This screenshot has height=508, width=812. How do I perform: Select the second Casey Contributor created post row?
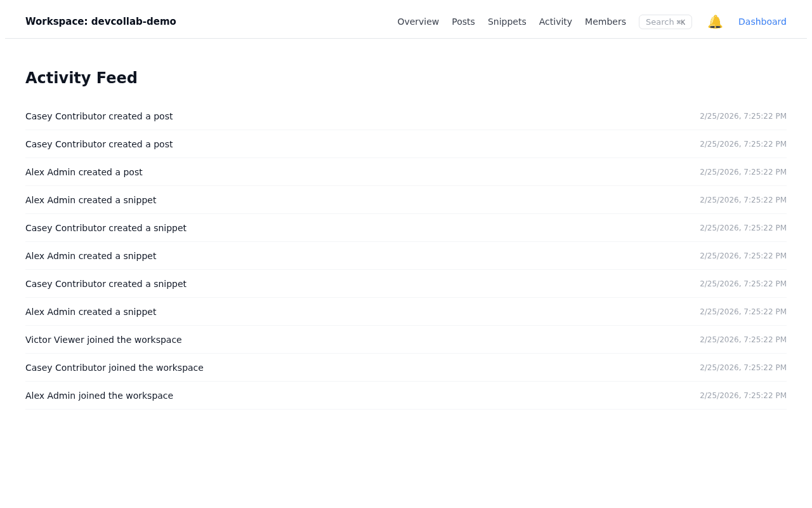coord(99,143)
